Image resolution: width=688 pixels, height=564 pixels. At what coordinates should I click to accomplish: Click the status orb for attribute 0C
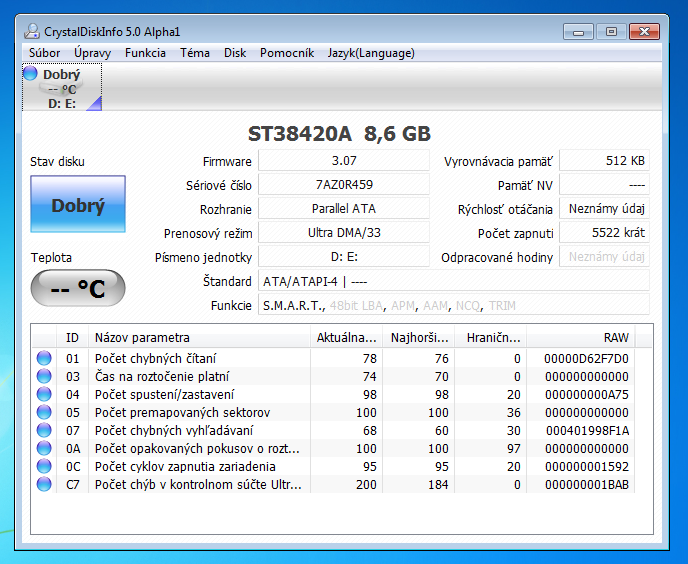point(44,466)
